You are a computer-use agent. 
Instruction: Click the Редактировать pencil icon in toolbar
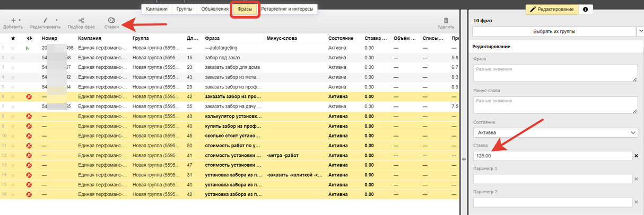(x=45, y=20)
